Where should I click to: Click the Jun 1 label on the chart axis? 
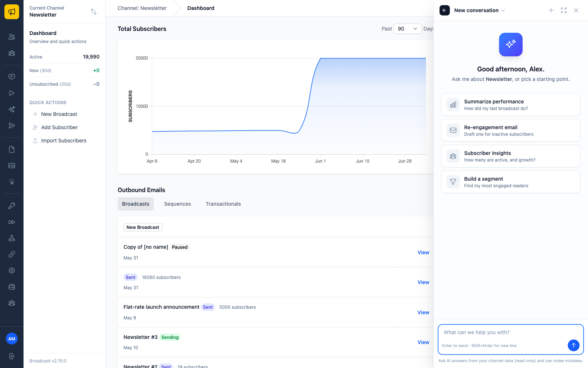tap(320, 161)
